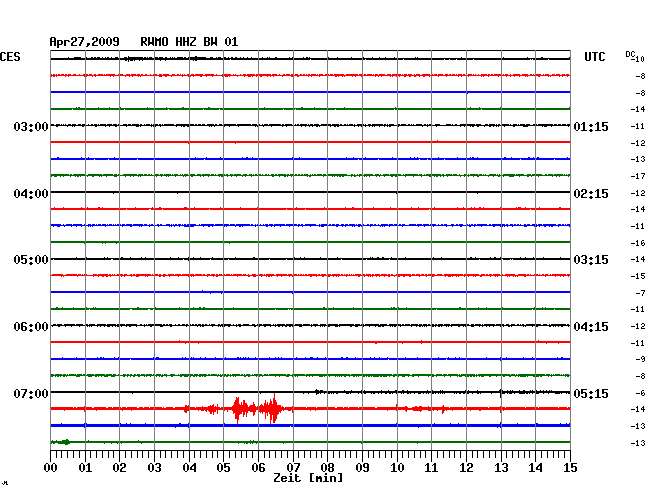Click the DC value -16
This screenshot has height=494, width=650.
coord(638,243)
